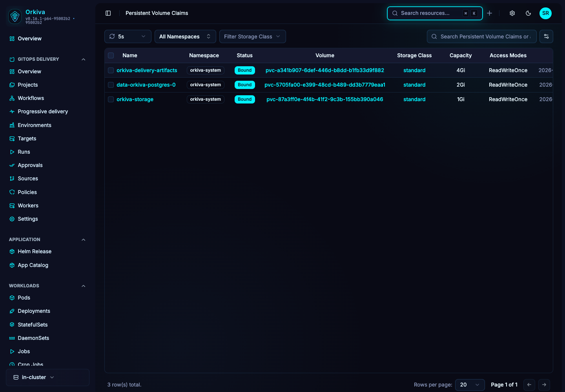Screen dimensions: 565x392
Task: Open Workflows in the sidebar
Action: pyautogui.click(x=31, y=98)
